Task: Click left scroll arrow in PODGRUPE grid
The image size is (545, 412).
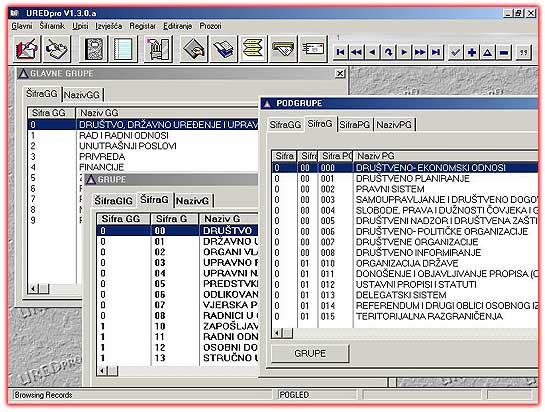Action: tap(277, 333)
